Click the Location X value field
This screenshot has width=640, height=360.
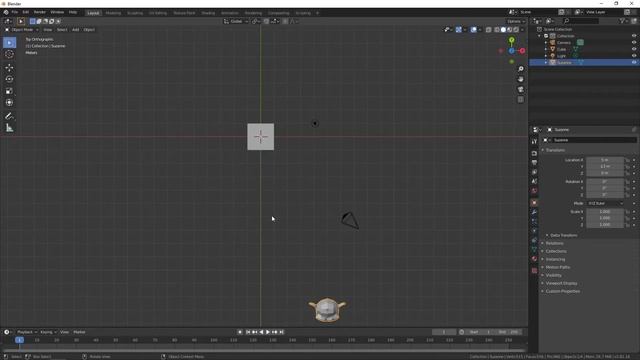click(x=605, y=160)
